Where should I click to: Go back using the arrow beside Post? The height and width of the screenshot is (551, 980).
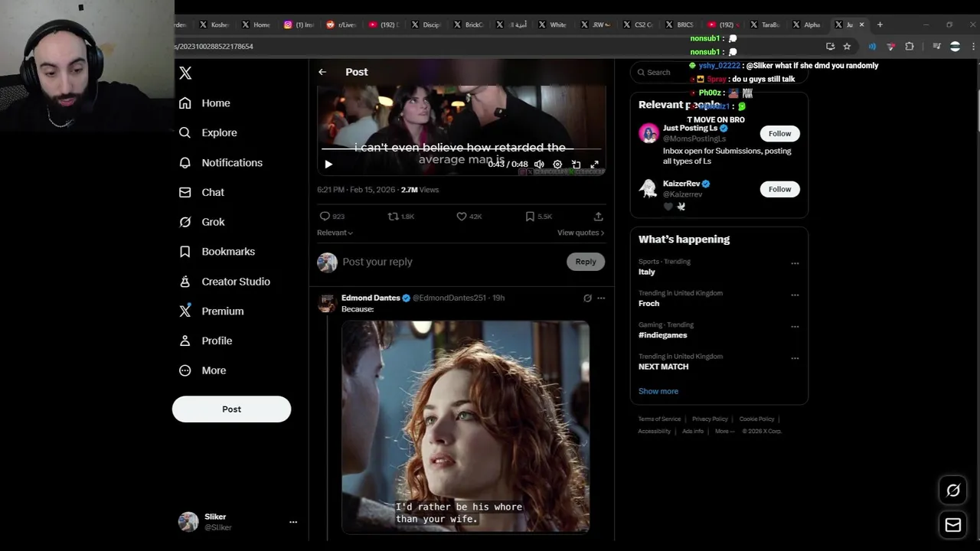tap(322, 72)
